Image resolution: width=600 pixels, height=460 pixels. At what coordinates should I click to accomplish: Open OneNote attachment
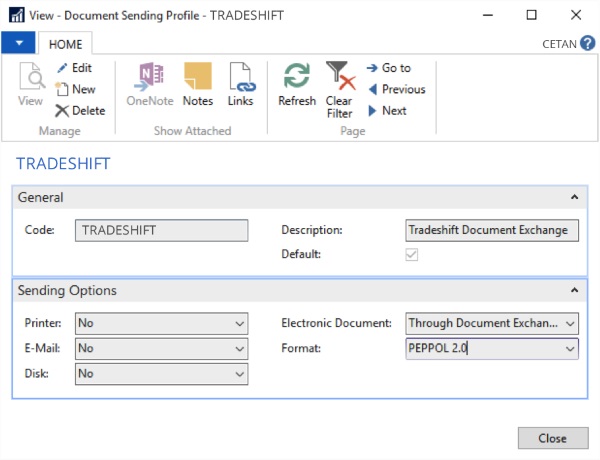pos(150,84)
